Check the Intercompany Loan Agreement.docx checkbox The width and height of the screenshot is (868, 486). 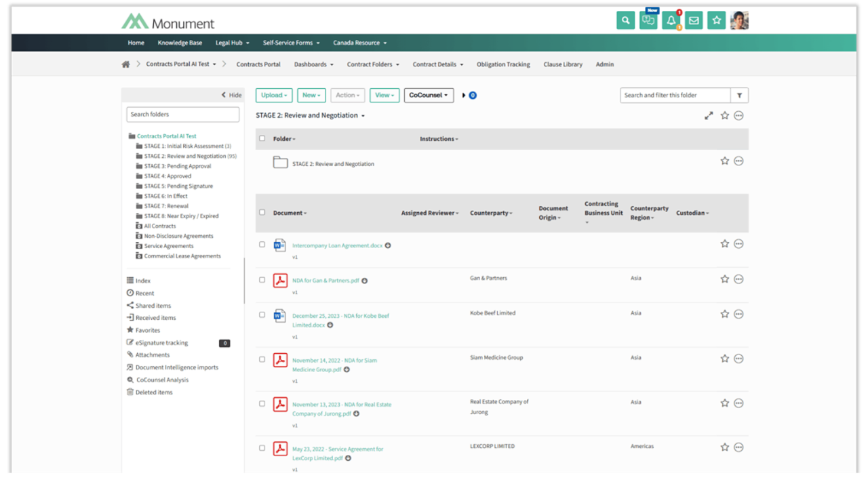[x=262, y=245]
